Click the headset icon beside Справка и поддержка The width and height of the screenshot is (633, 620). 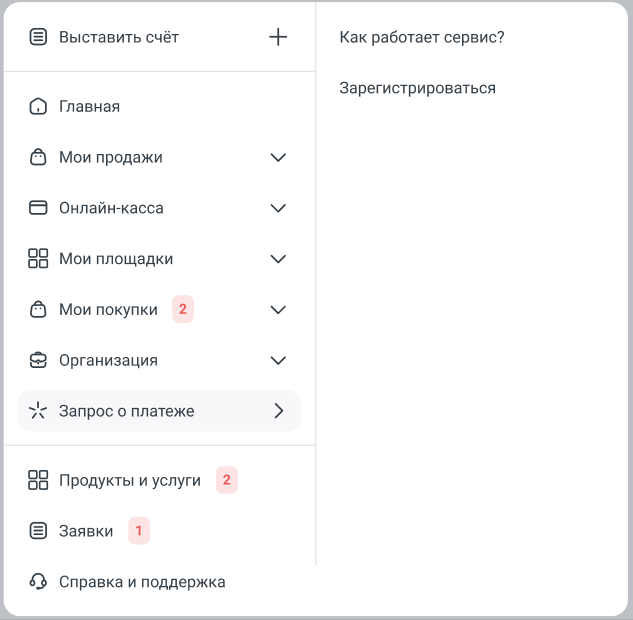pos(38,582)
